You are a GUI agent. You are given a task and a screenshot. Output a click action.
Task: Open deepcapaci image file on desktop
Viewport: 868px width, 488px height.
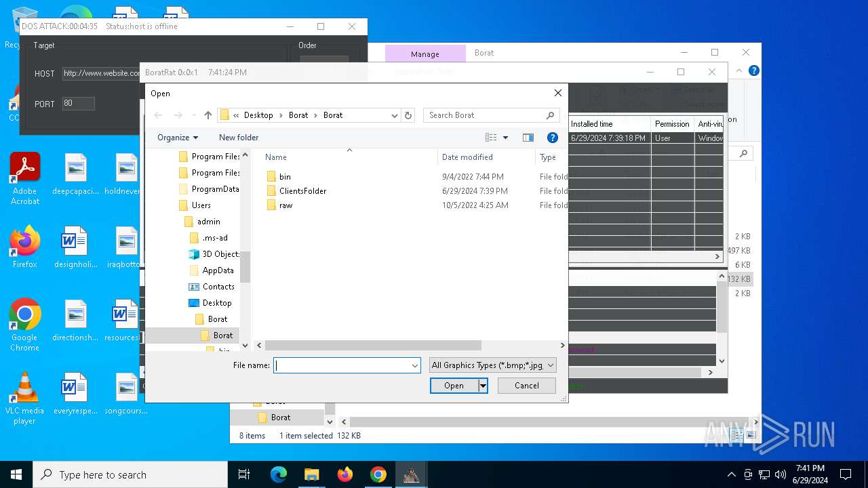pos(76,174)
